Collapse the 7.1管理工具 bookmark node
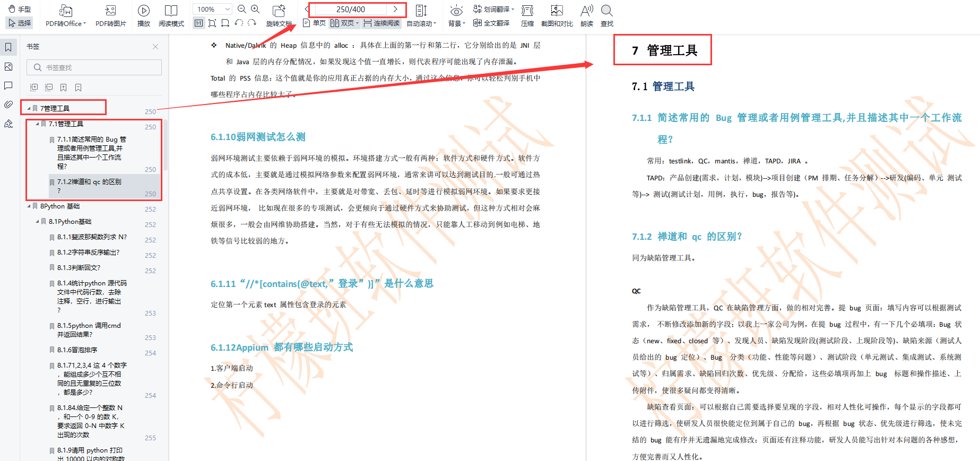The image size is (980, 461). coord(37,124)
